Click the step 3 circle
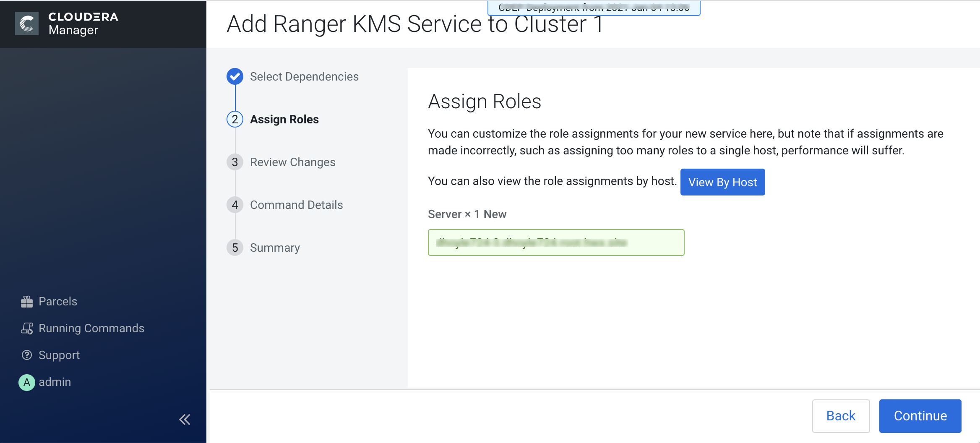 pos(235,162)
